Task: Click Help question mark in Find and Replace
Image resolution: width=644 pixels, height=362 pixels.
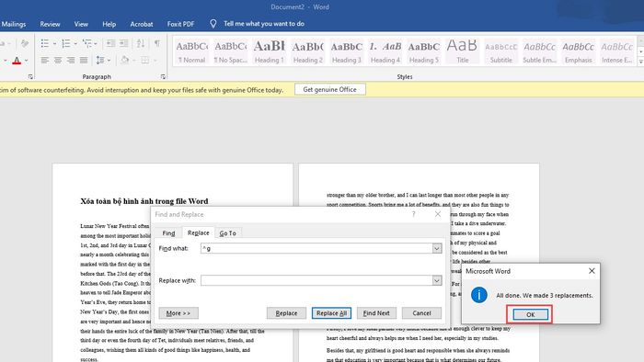Action: 414,214
